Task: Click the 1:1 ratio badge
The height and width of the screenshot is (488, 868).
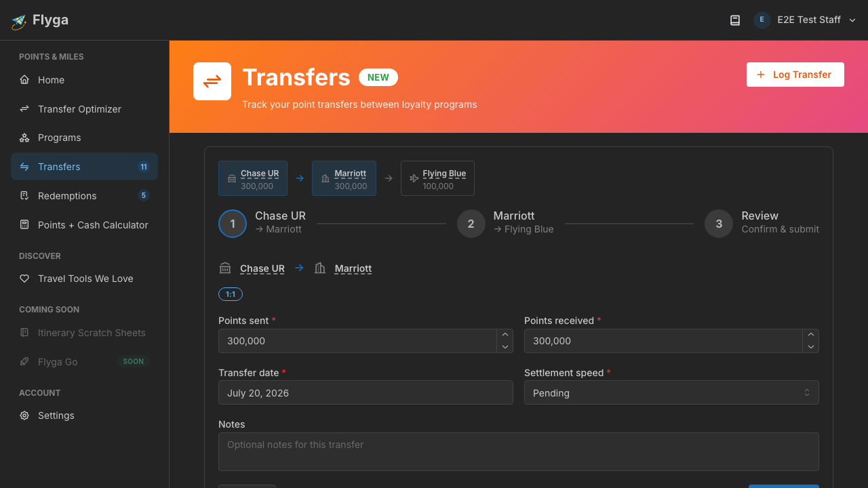Action: click(231, 294)
